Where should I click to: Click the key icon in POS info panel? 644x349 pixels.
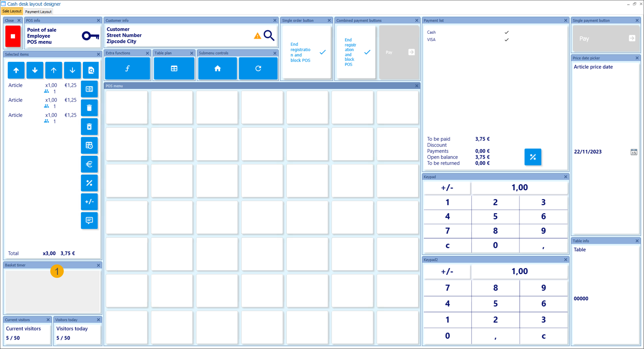coord(90,35)
